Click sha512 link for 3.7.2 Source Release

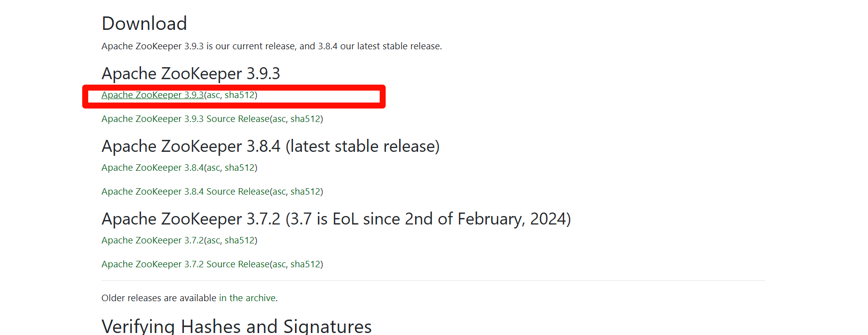pos(305,264)
